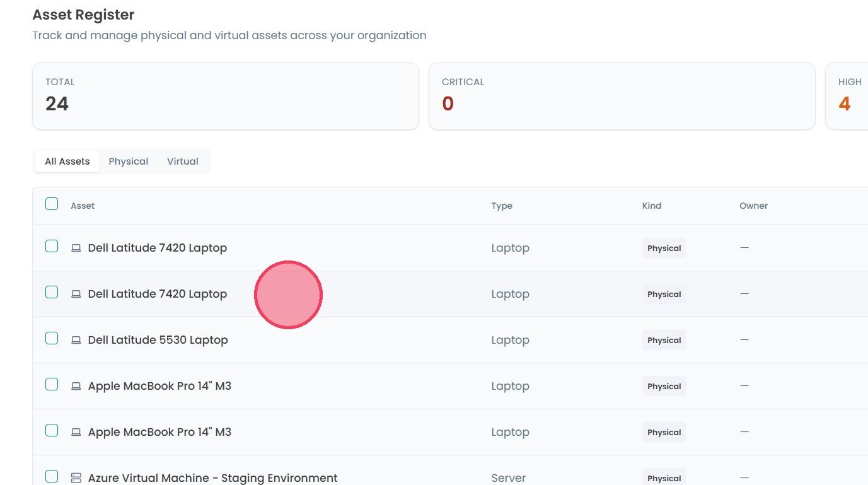Click the Type column header
The width and height of the screenshot is (868, 485).
click(x=502, y=206)
